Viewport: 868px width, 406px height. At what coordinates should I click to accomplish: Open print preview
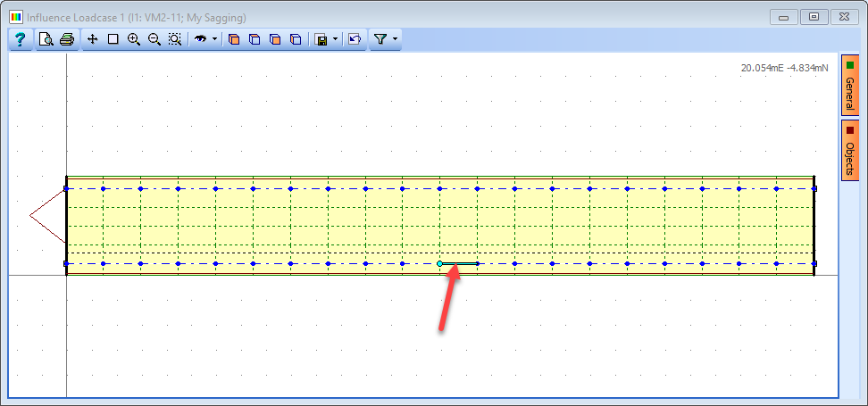click(x=46, y=40)
